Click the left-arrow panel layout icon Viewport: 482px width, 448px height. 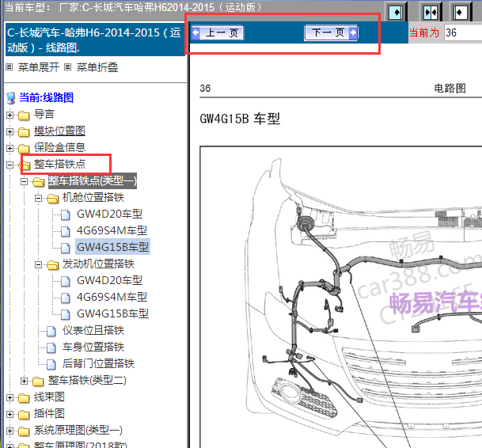point(460,13)
